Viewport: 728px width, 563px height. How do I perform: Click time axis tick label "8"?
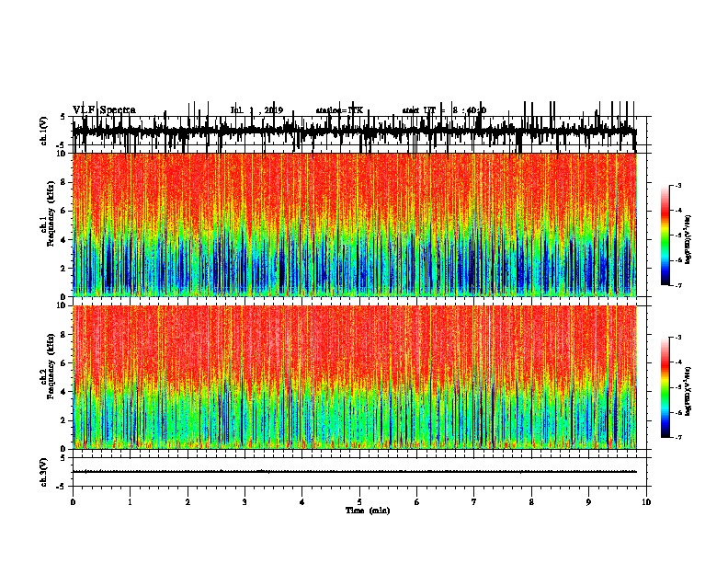click(531, 502)
